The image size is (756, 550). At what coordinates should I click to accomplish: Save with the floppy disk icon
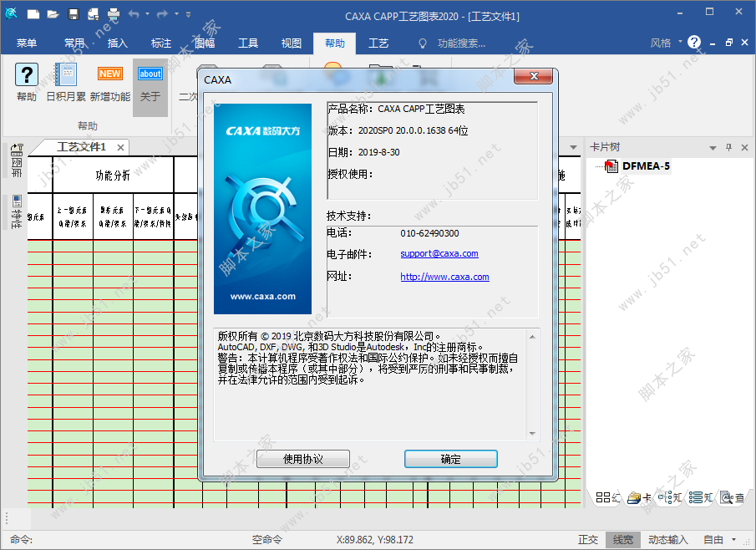coord(74,14)
